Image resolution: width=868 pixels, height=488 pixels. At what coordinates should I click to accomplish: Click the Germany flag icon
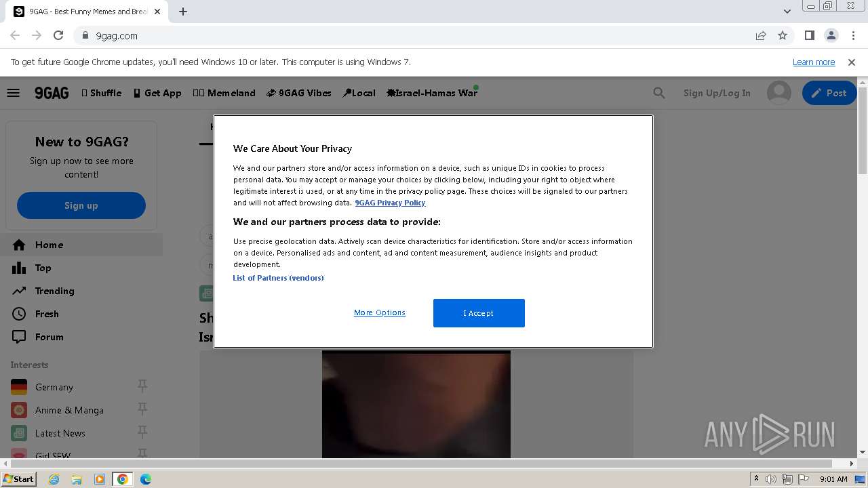coord(19,387)
